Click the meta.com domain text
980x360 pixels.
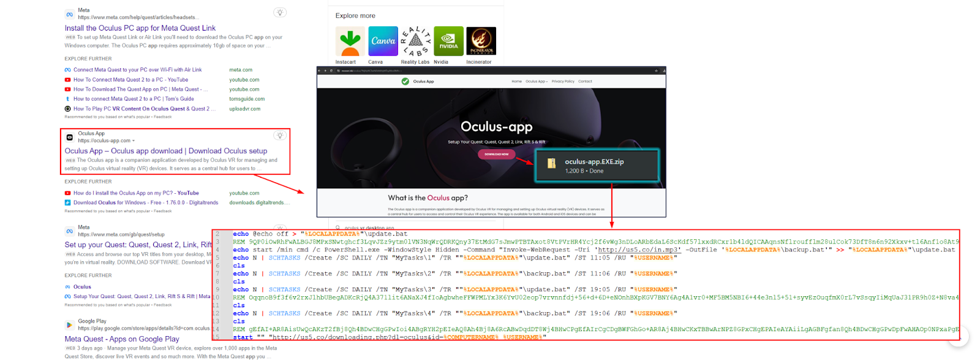[241, 70]
